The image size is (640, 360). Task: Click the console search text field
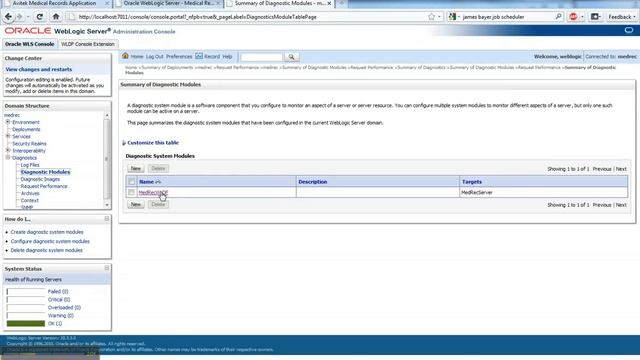[x=261, y=57]
